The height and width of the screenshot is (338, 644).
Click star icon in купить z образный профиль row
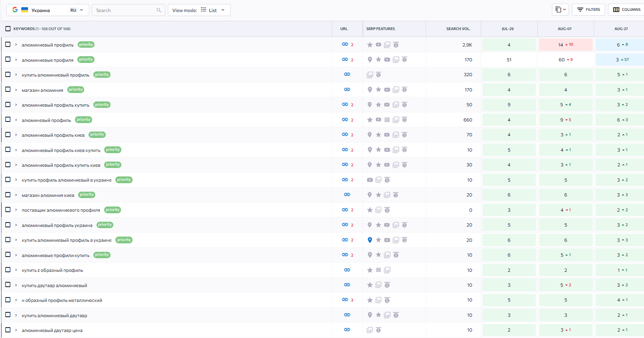point(370,270)
